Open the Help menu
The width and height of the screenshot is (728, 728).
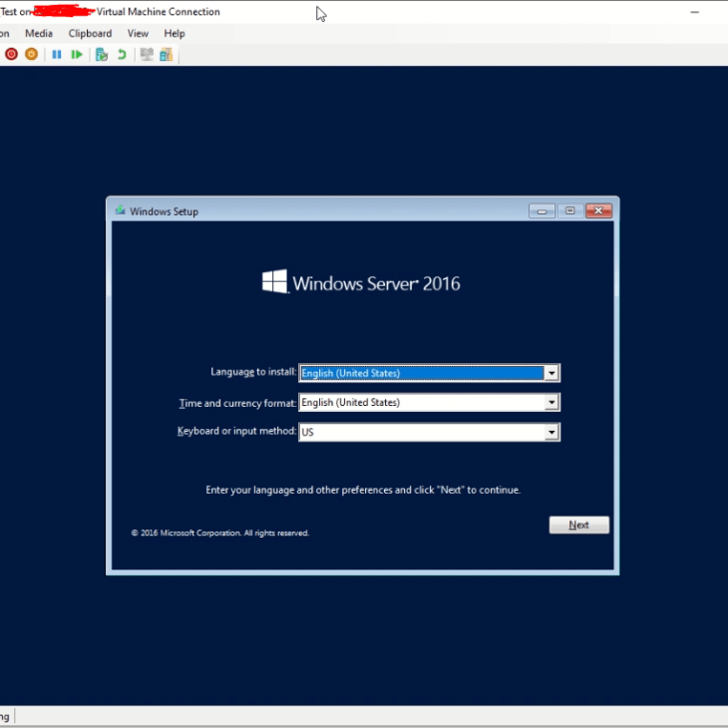click(x=175, y=34)
